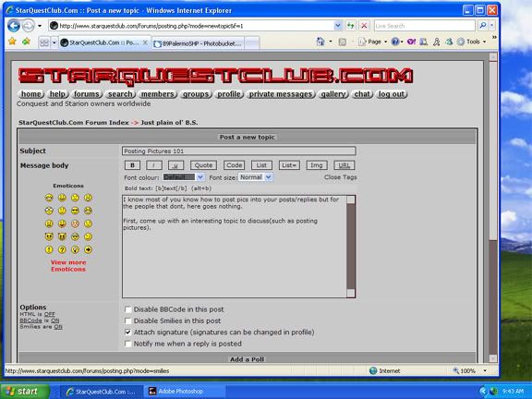This screenshot has height=399, width=532.
Task: Click the log out nav item
Action: click(392, 94)
